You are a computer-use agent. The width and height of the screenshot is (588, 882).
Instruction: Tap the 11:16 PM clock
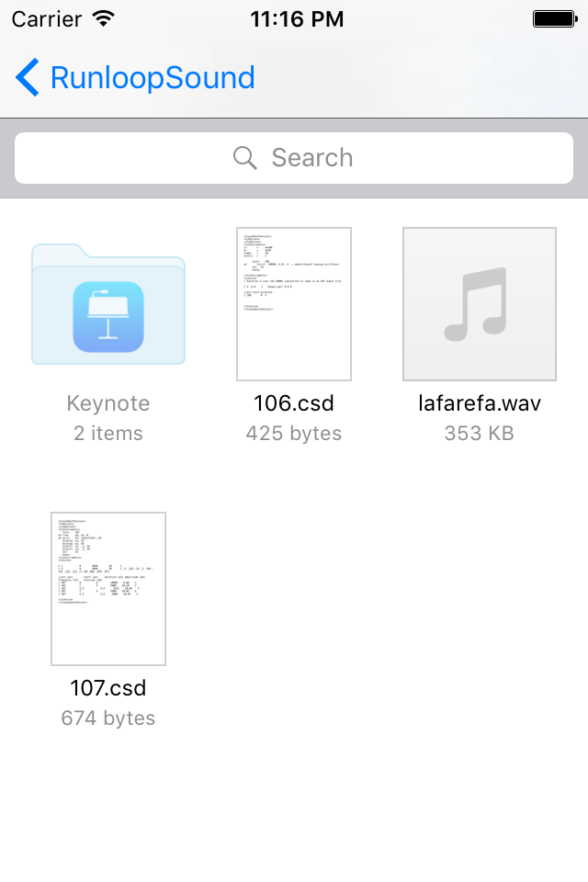tap(297, 19)
